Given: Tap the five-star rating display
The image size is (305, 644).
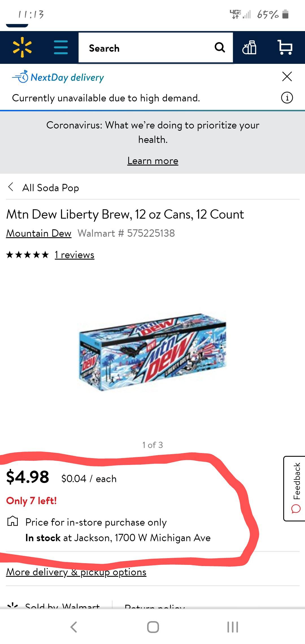Looking at the screenshot, I should coord(27,254).
